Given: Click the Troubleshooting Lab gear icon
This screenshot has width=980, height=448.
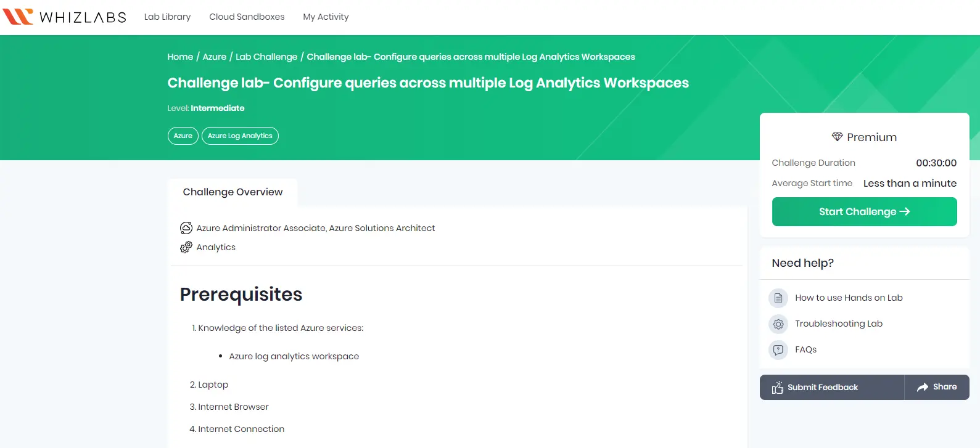Looking at the screenshot, I should coord(778,324).
